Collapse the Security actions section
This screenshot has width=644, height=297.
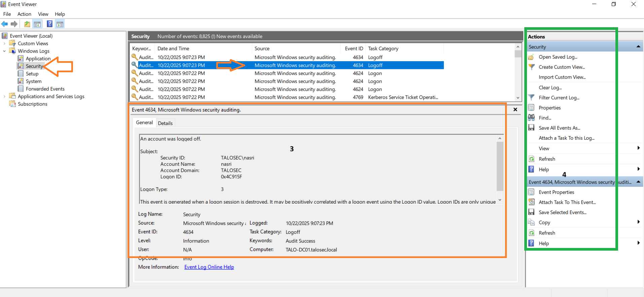point(638,47)
